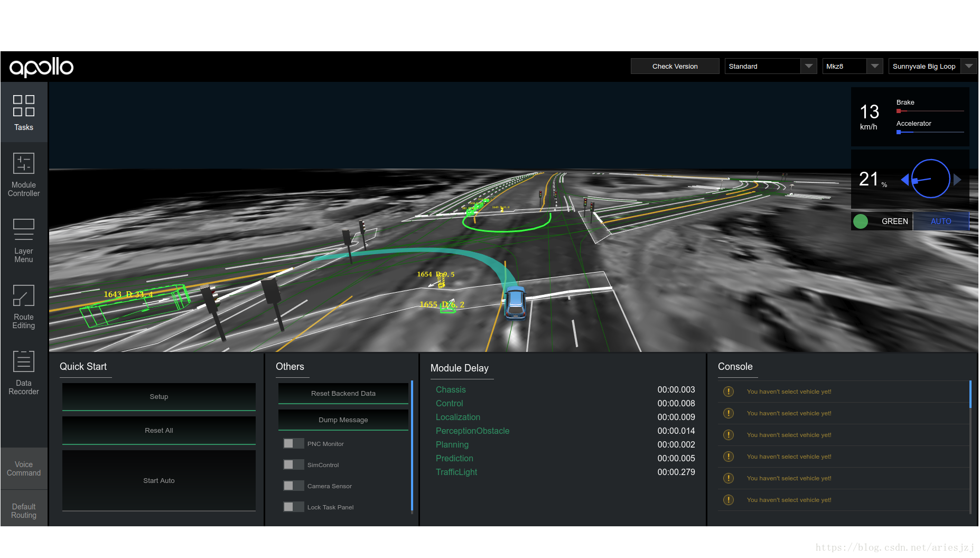Viewport: 980px width, 558px height.
Task: Click the third console warning icon
Action: [729, 435]
